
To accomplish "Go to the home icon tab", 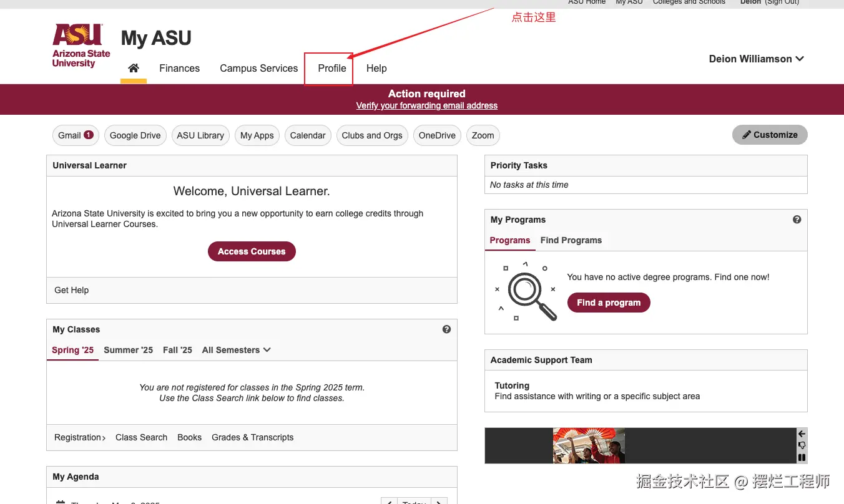I will coord(134,68).
